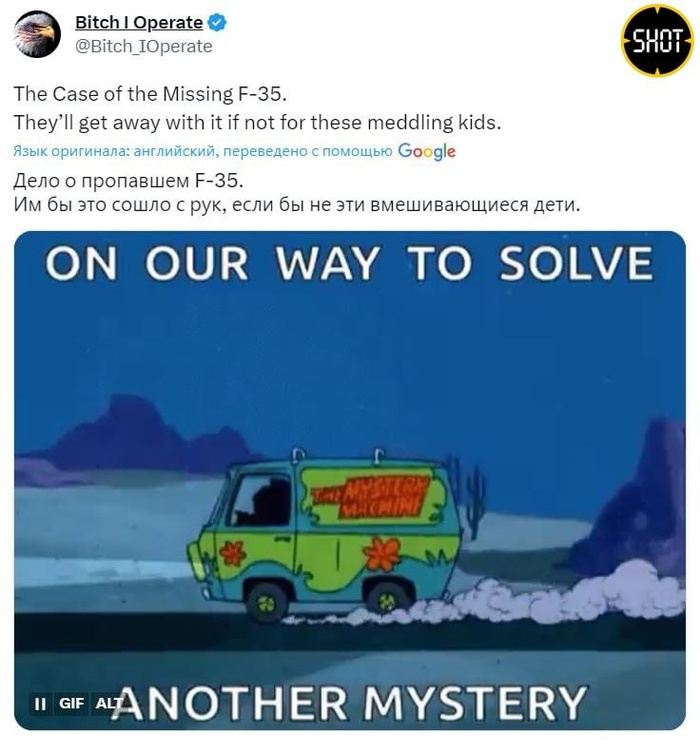Click the ON OUR WAY TO SOLVE caption
The width and height of the screenshot is (700, 754).
350,264
